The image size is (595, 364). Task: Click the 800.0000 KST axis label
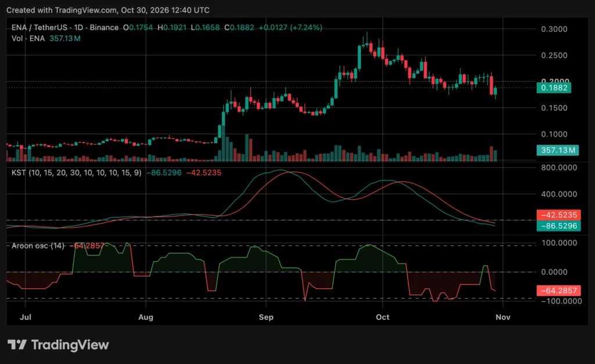click(x=559, y=168)
